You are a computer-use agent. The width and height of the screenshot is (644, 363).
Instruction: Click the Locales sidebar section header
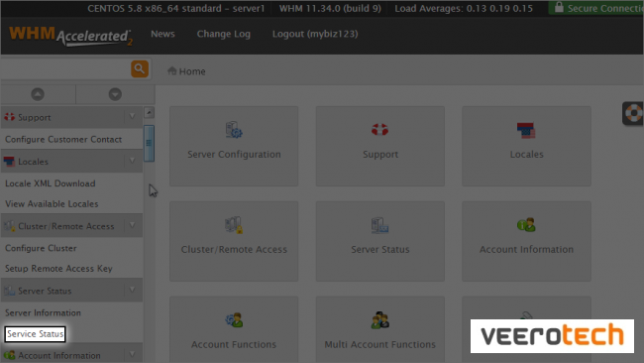pos(72,161)
